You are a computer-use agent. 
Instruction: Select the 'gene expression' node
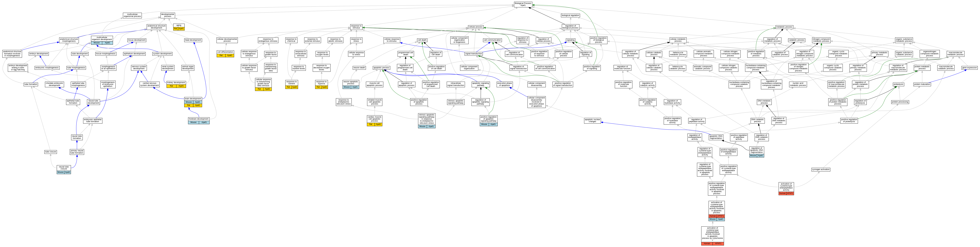pos(969,68)
